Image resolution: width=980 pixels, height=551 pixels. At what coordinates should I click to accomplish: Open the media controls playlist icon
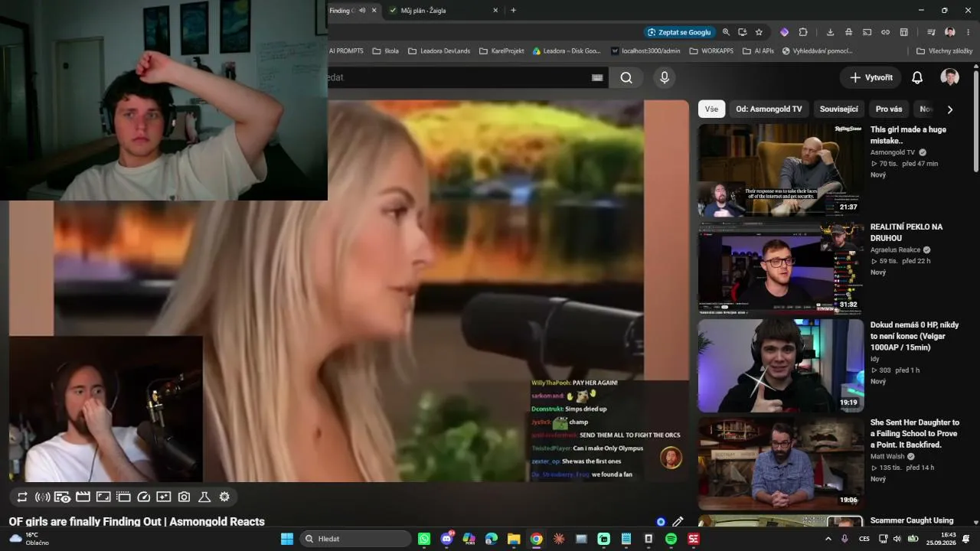coord(931,32)
